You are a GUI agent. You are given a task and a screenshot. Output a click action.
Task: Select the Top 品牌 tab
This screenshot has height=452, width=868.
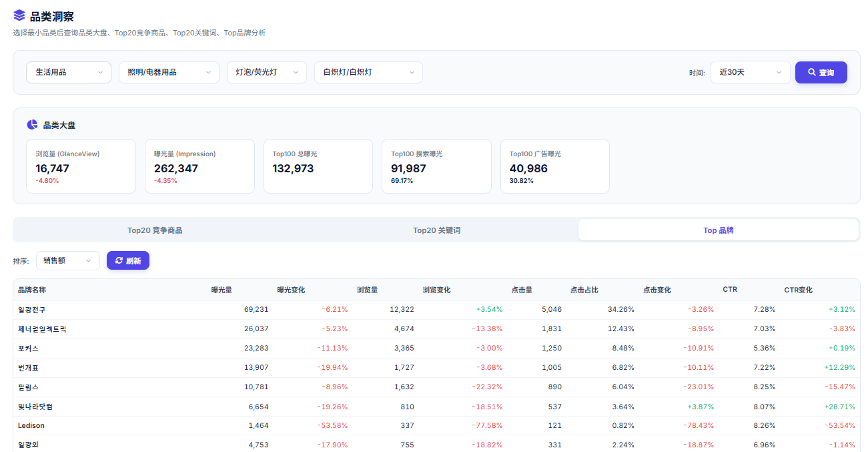point(719,230)
